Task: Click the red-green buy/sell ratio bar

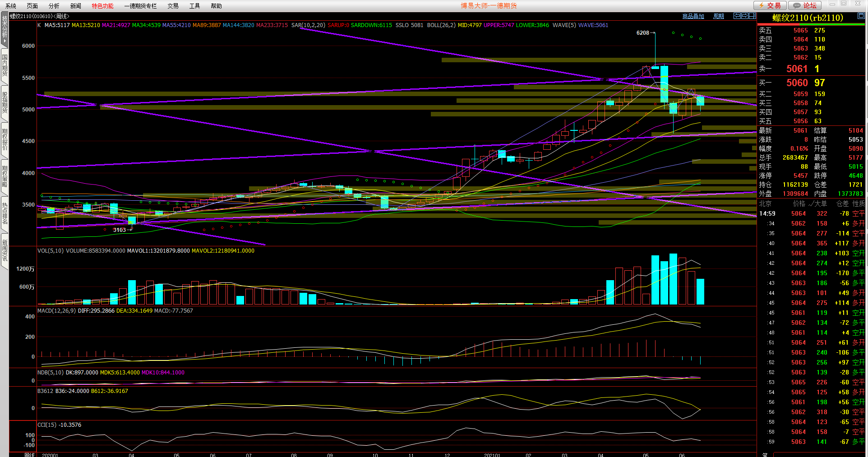Action: tap(811, 24)
